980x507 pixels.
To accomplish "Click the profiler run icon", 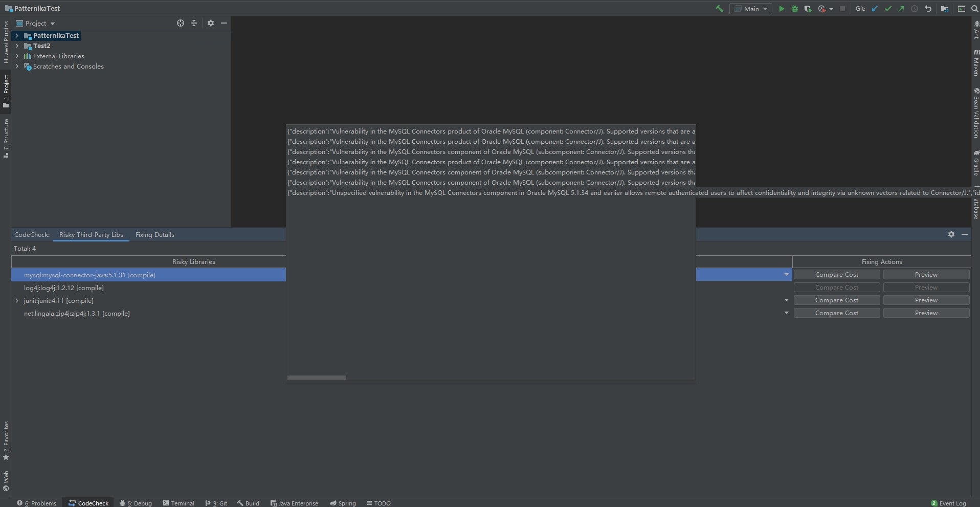I will click(x=821, y=9).
